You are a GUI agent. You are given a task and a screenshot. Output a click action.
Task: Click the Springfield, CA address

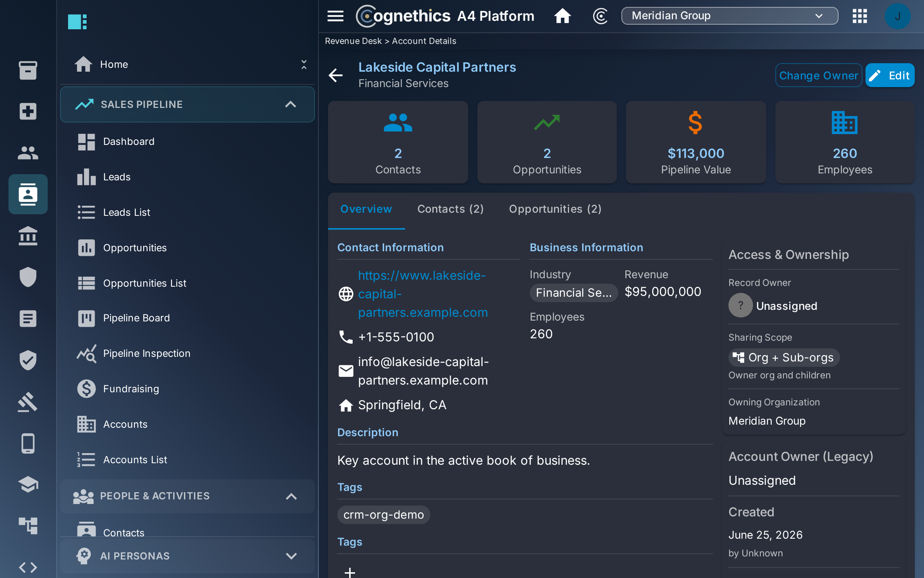pos(402,405)
